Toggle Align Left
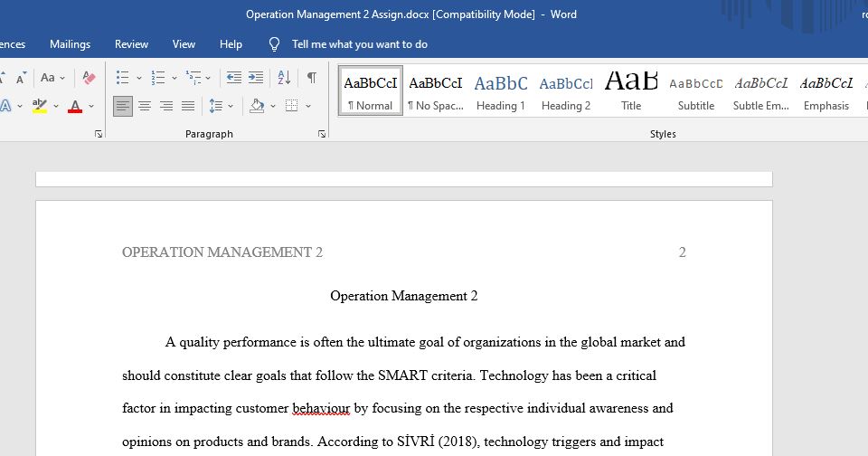868x456 pixels. click(123, 106)
